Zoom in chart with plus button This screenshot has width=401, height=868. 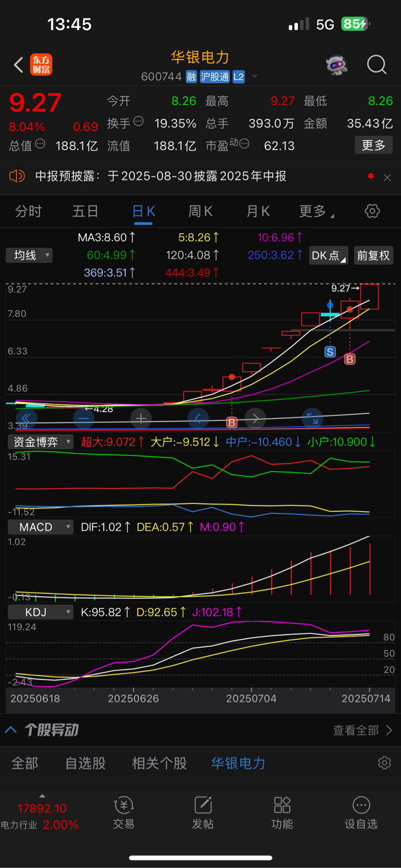click(x=141, y=418)
